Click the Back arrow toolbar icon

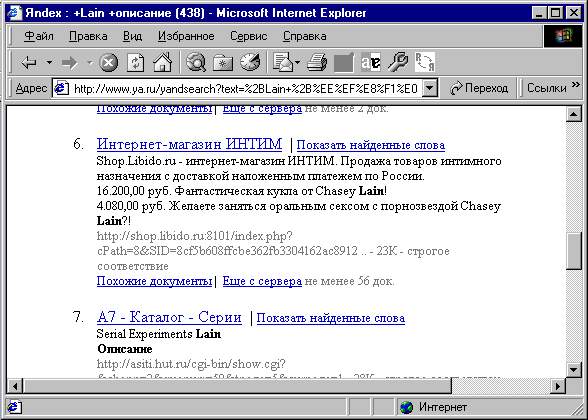pyautogui.click(x=29, y=62)
